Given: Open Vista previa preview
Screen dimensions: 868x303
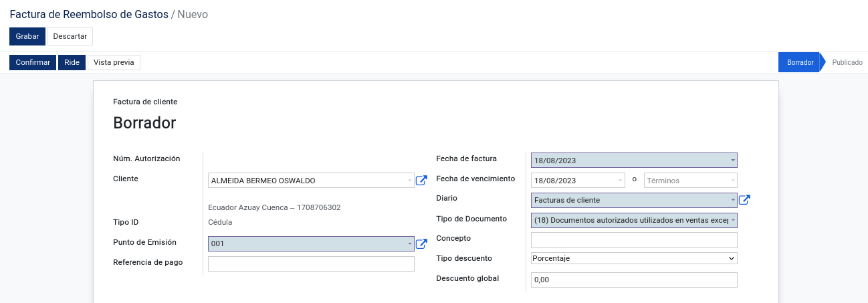Looking at the screenshot, I should [114, 62].
